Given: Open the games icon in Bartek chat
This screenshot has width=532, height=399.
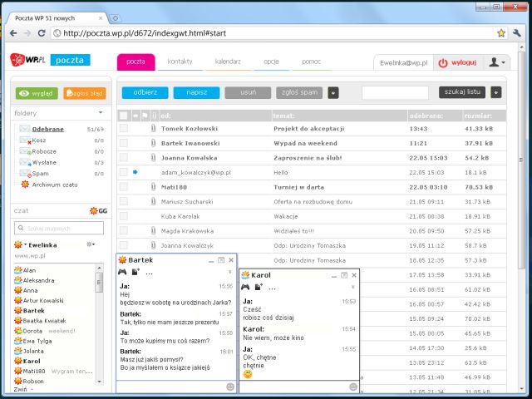Looking at the screenshot, I should 122,272.
